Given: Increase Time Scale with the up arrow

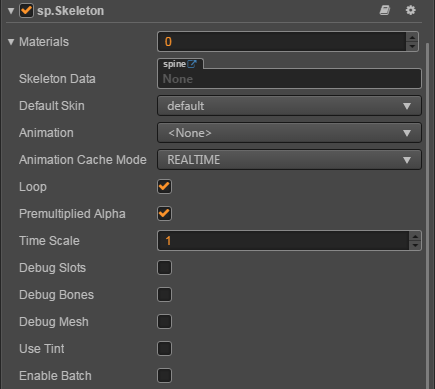Looking at the screenshot, I should 415,236.
